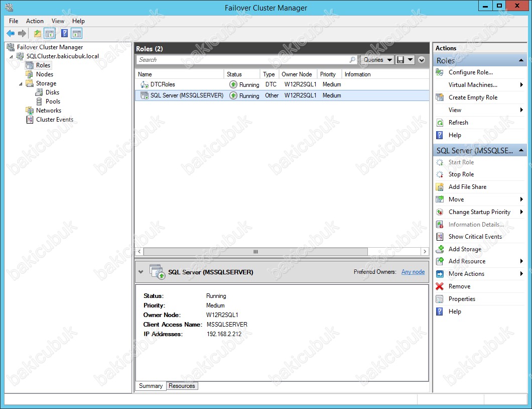Click the Change Startup Priority icon

(440, 212)
